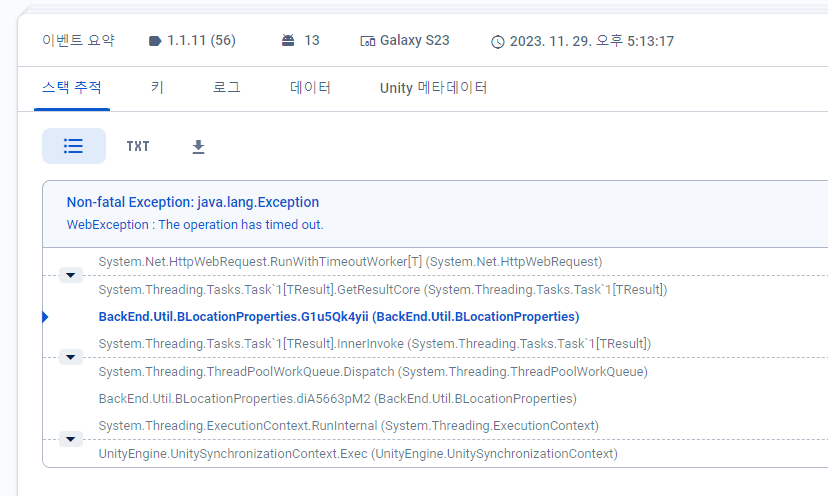
Task: Click the app version 1.1.11 (56)
Action: click(x=201, y=41)
